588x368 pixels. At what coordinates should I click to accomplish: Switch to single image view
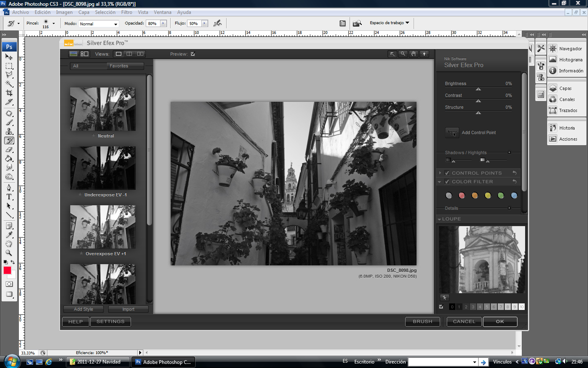[118, 54]
